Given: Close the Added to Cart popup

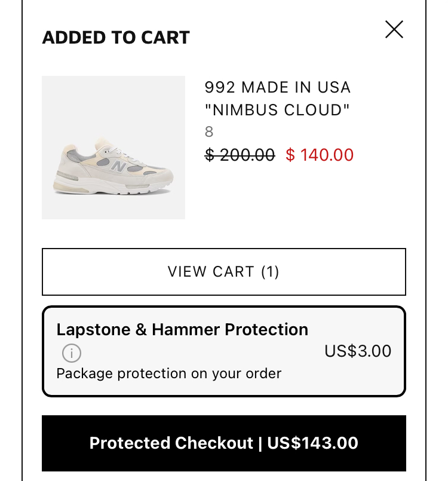Looking at the screenshot, I should click(x=394, y=29).
